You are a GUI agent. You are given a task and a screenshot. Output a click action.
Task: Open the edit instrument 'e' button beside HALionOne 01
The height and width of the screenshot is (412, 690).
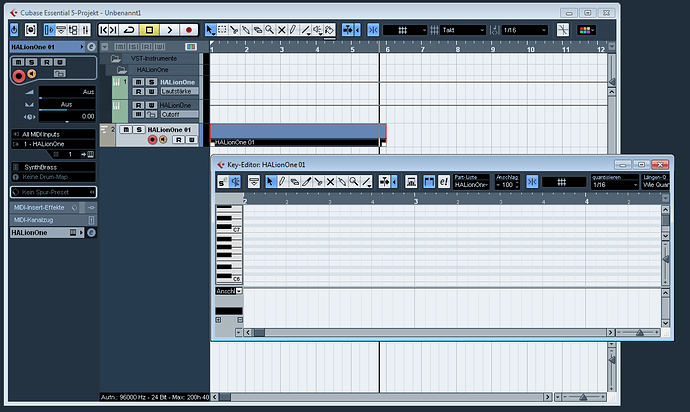[91, 47]
